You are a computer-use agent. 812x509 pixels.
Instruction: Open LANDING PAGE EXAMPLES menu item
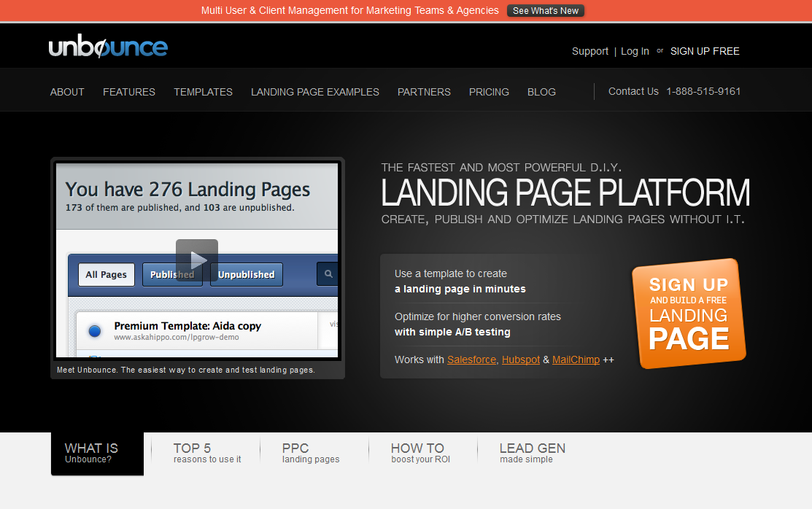click(x=315, y=92)
